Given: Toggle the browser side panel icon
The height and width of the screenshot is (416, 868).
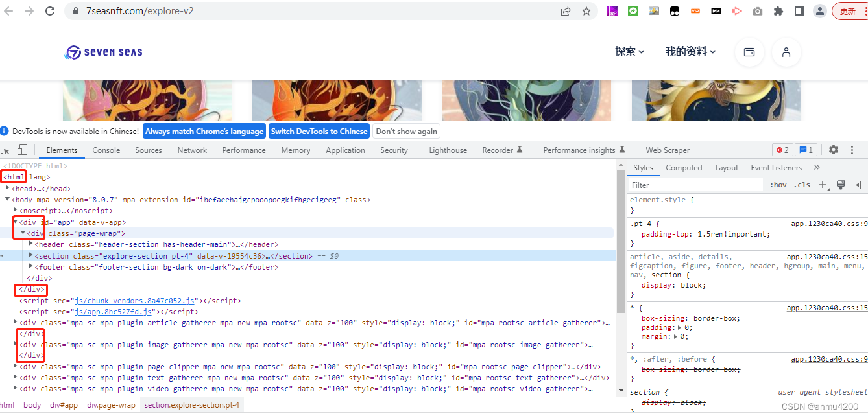Looking at the screenshot, I should coord(799,11).
